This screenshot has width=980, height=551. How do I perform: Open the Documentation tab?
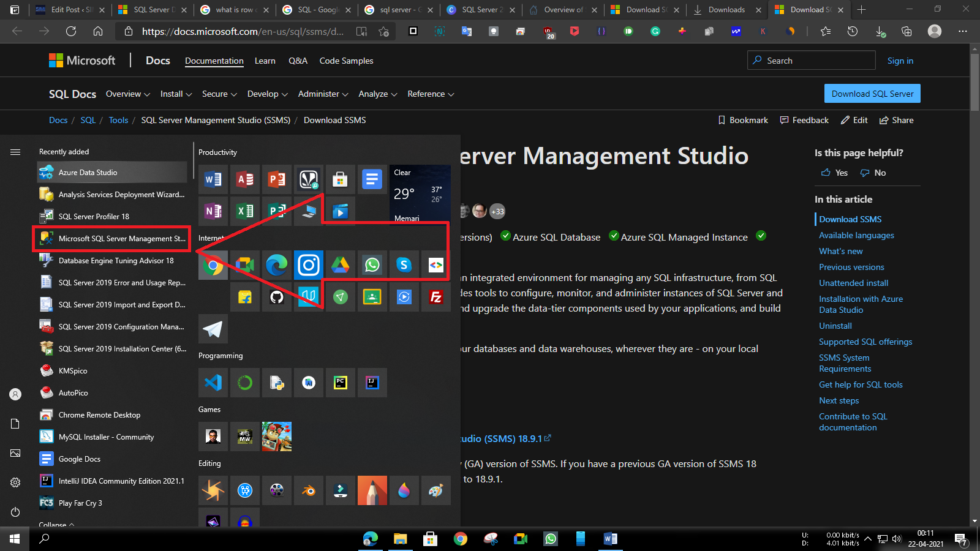(214, 61)
